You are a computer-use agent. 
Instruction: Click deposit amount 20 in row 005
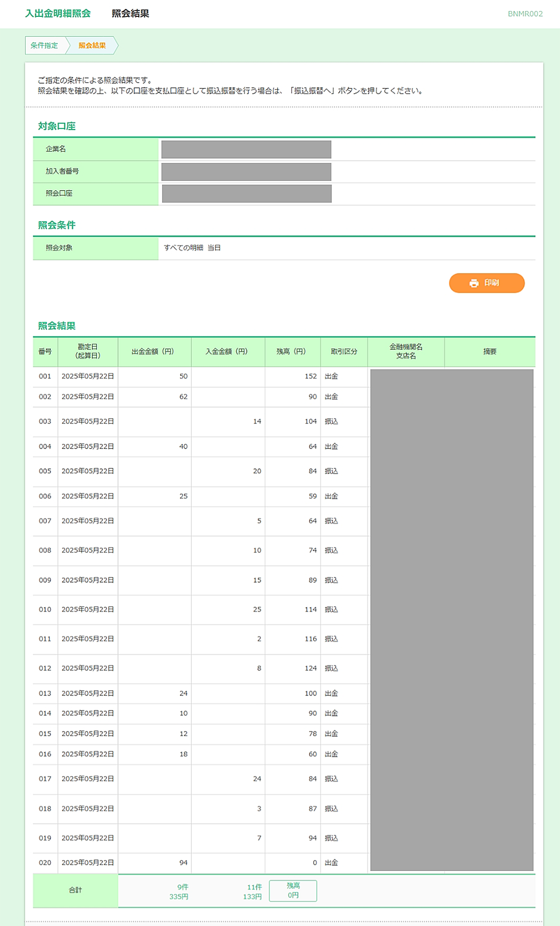coord(257,471)
